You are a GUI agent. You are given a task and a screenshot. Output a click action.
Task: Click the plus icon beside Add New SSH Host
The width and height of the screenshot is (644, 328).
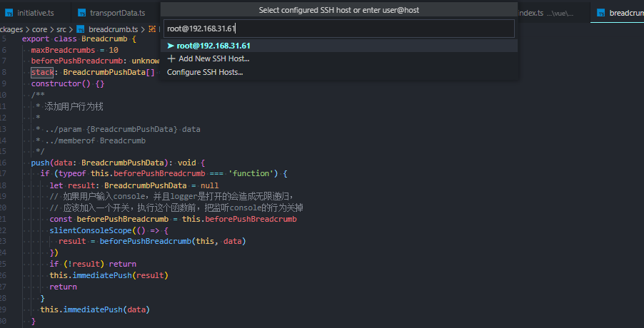click(x=171, y=58)
